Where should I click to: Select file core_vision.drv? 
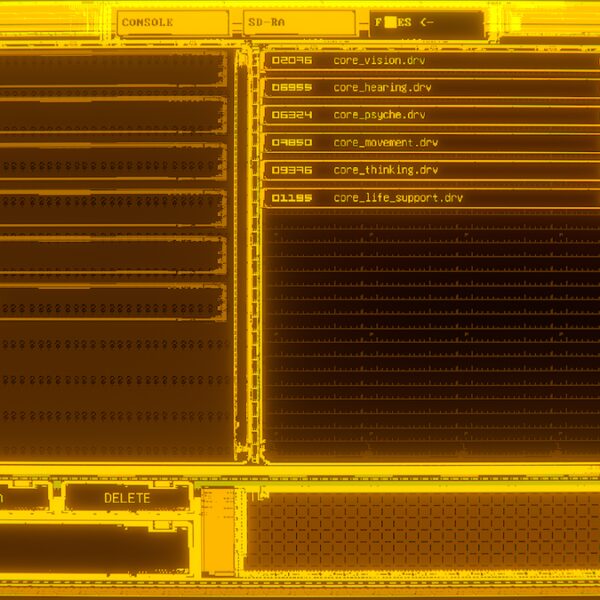(x=432, y=60)
